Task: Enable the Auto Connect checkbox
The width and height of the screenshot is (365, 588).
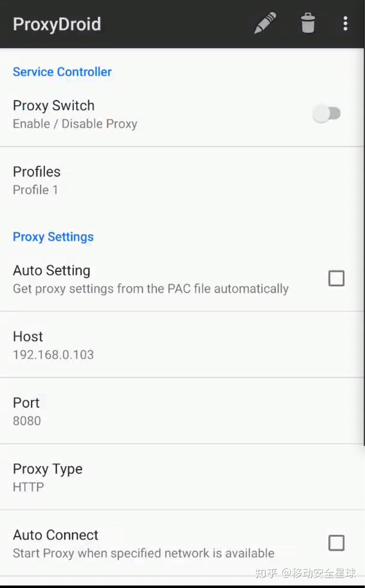Action: coord(336,542)
